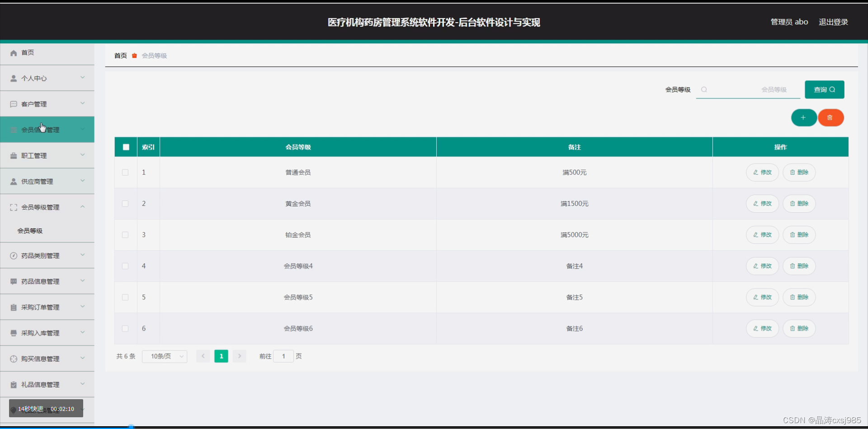Open the 药品信息管理 menu item

tap(47, 282)
